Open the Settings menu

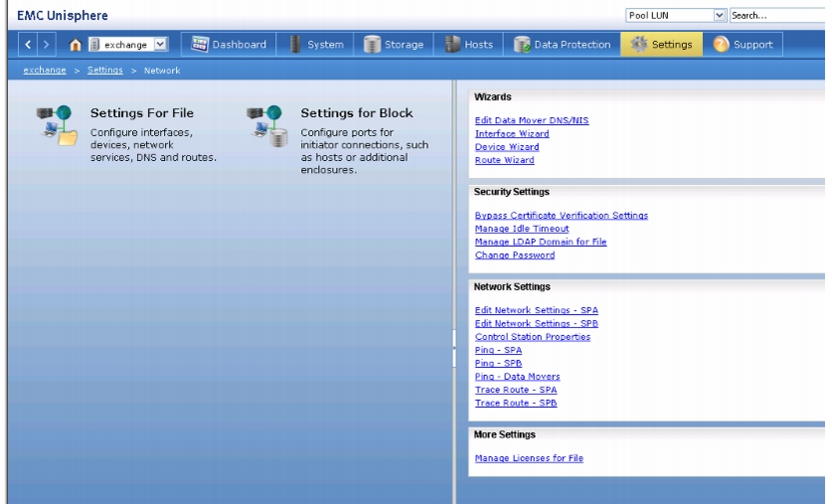(662, 45)
